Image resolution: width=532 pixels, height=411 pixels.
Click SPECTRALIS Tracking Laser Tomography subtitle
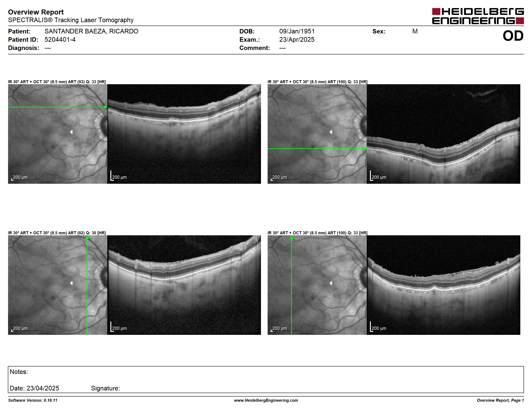[x=71, y=20]
